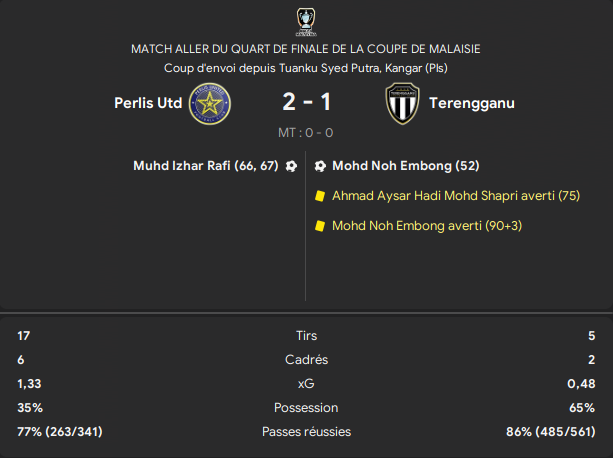This screenshot has height=458, width=613.
Task: Open Perlis Utd team name link
Action: point(148,103)
